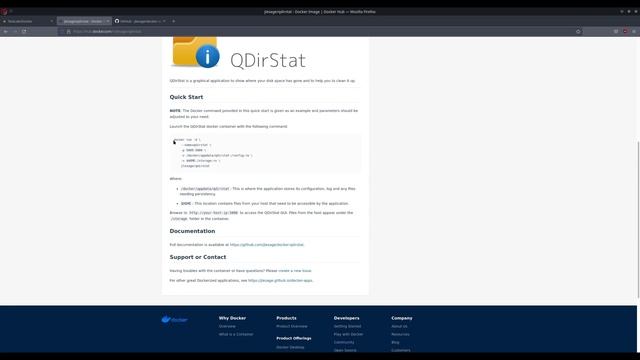Image resolution: width=640 pixels, height=360 pixels.
Task: Click the Company footer heading
Action: [x=402, y=318]
